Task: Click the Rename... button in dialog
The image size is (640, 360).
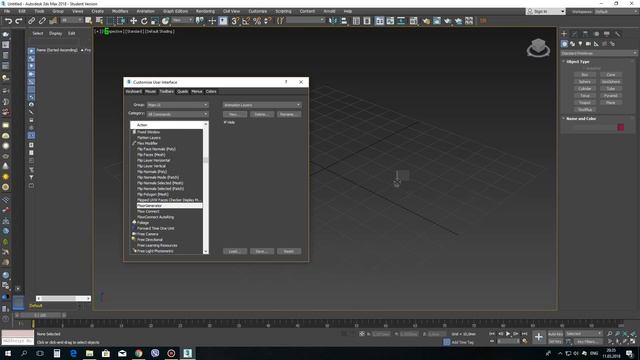Action: point(289,114)
